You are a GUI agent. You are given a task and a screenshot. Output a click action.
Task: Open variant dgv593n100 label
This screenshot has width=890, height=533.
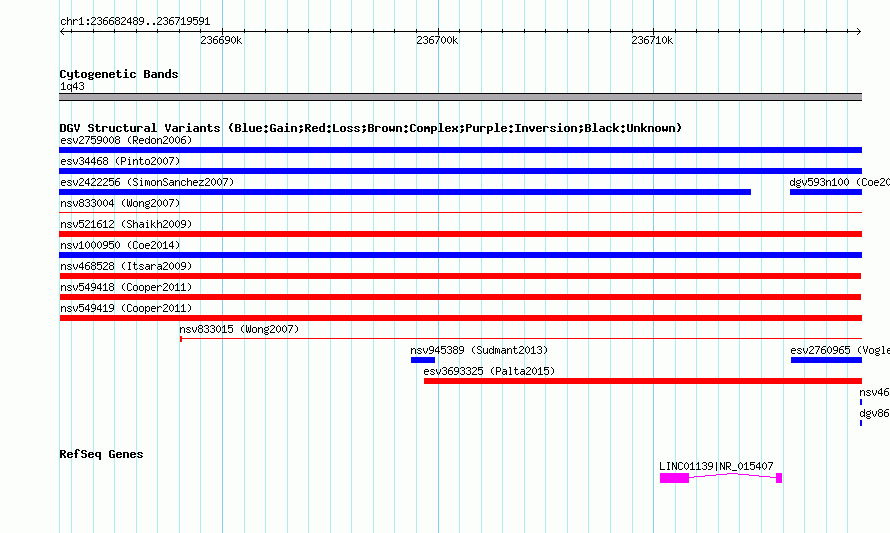tap(839, 182)
